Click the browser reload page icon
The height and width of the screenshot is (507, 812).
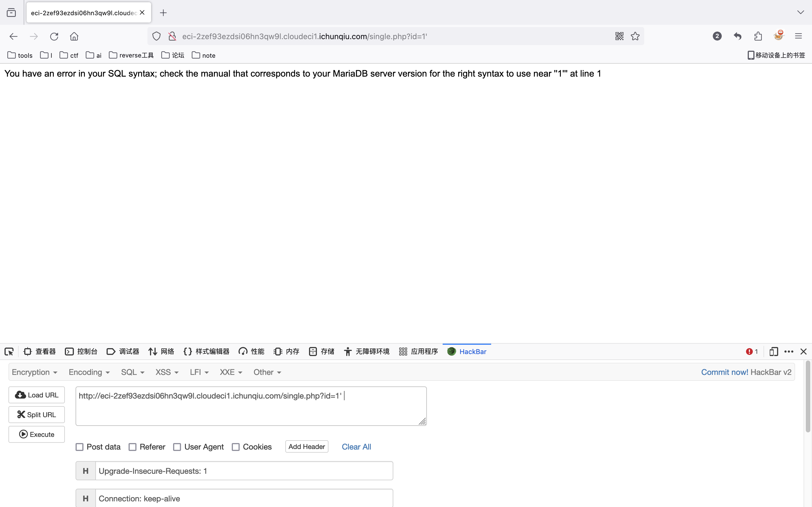coord(54,36)
